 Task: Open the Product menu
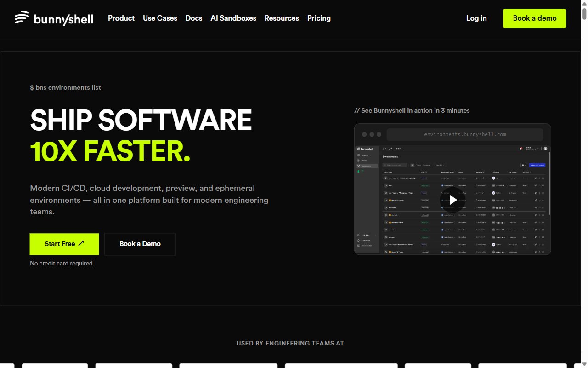pos(121,18)
